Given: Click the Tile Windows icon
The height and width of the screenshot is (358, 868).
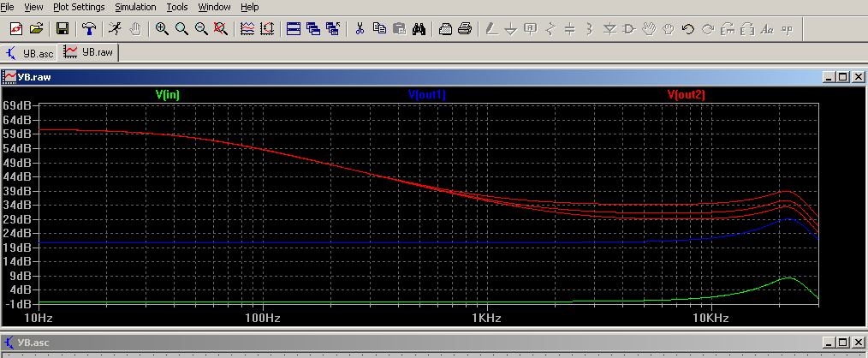Looking at the screenshot, I should click(294, 29).
